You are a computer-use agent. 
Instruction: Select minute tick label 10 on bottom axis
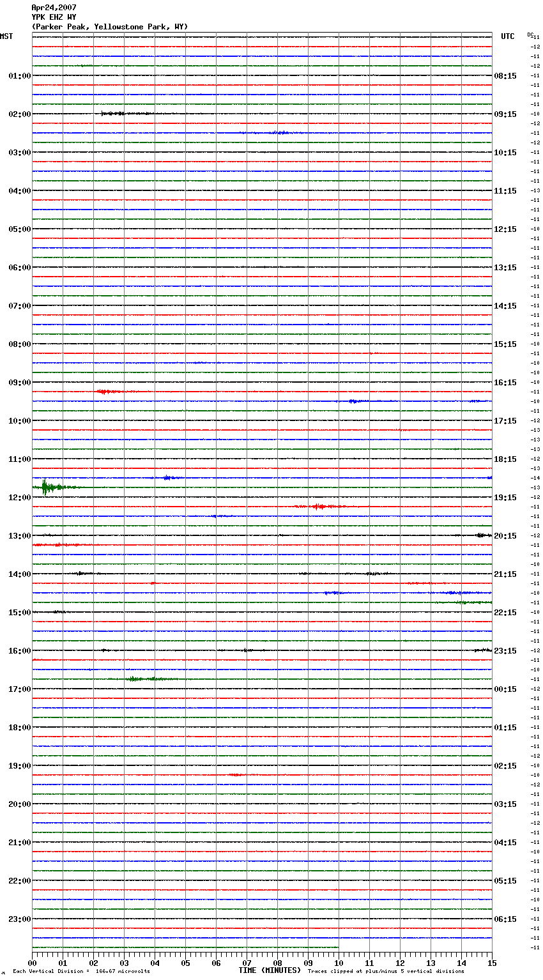coord(339,963)
